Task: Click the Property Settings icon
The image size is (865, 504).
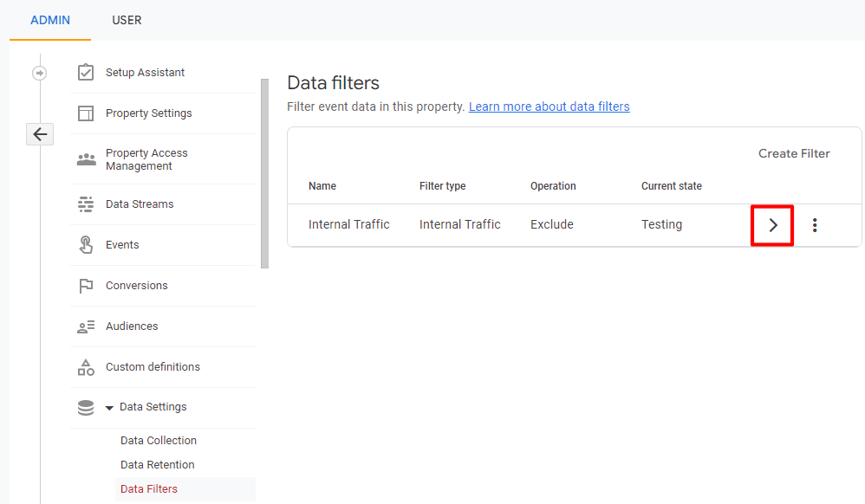Action: tap(86, 113)
